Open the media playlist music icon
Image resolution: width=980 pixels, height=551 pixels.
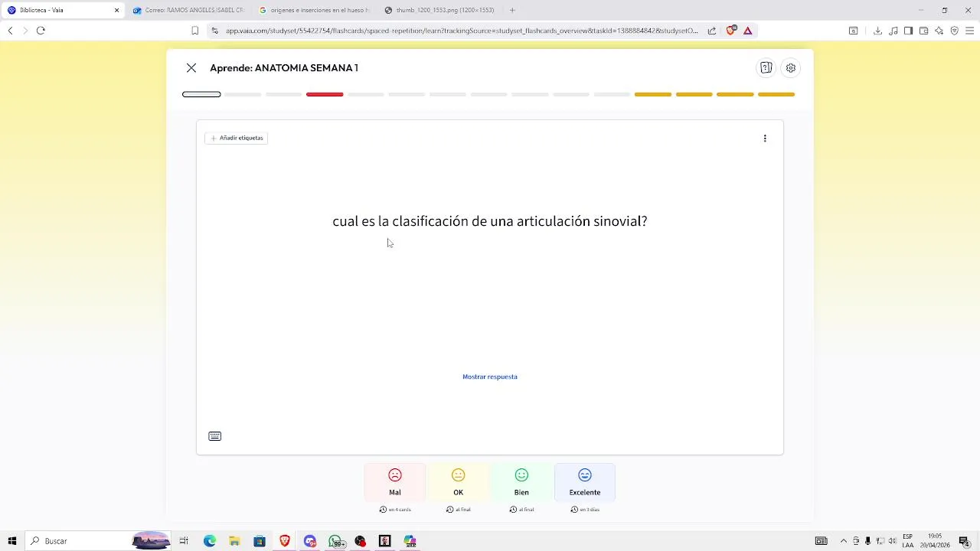pyautogui.click(x=893, y=31)
